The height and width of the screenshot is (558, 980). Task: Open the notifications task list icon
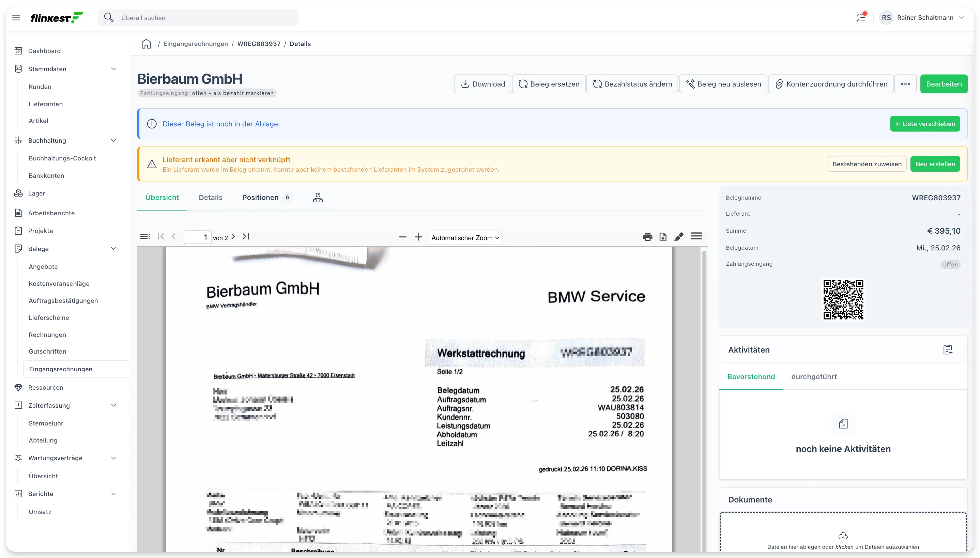click(x=861, y=17)
